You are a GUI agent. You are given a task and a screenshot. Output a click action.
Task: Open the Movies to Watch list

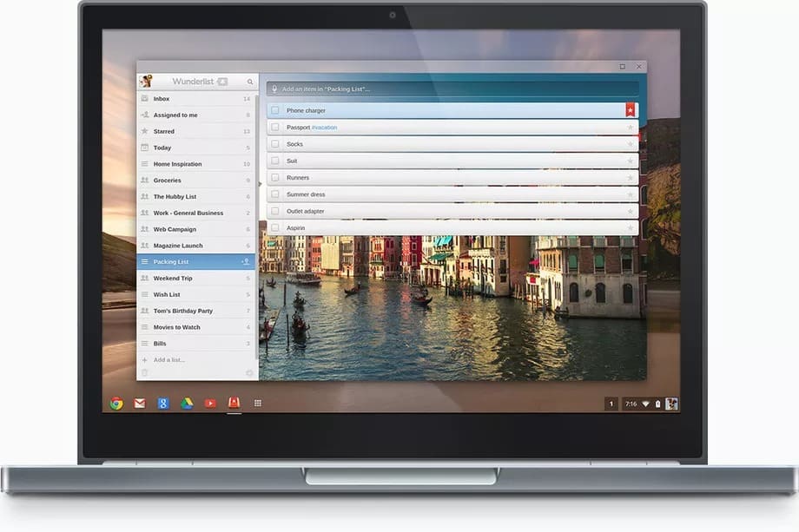click(195, 327)
